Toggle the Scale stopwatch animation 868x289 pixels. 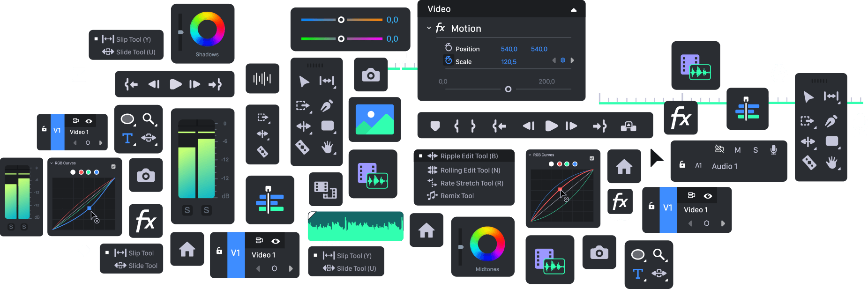coord(449,61)
